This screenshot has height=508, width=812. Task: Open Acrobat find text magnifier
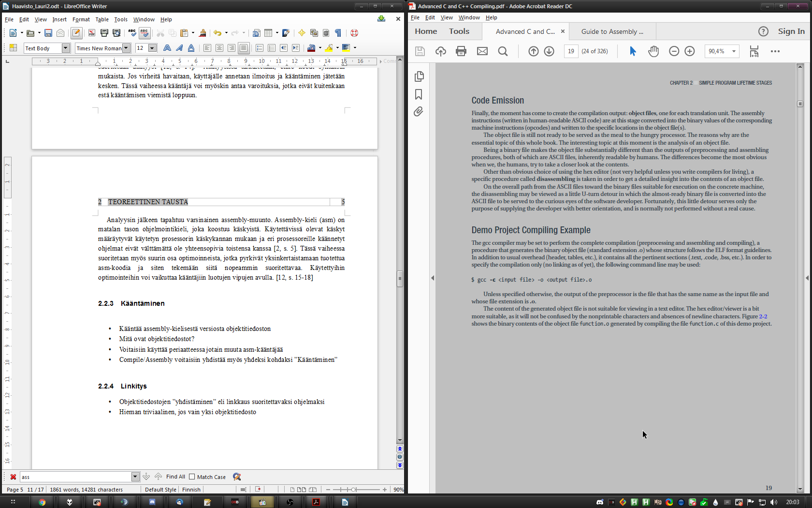click(503, 51)
